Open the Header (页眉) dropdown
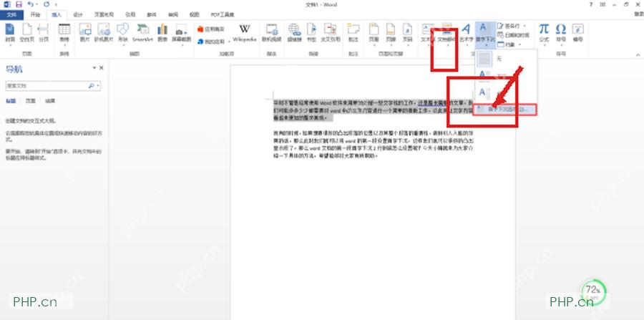Image resolution: width=644 pixels, height=320 pixels. pyautogui.click(x=374, y=33)
